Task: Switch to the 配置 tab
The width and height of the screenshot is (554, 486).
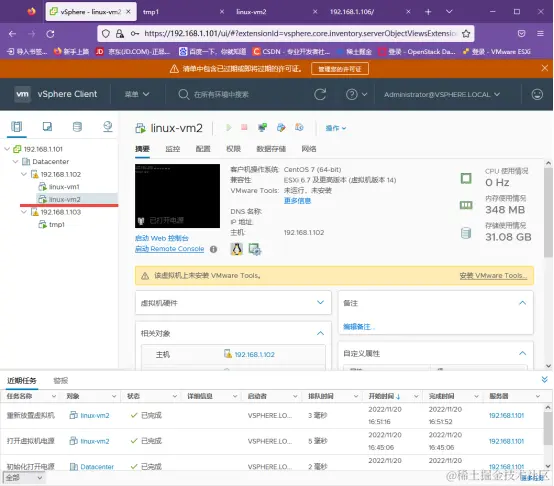Action: [x=203, y=149]
